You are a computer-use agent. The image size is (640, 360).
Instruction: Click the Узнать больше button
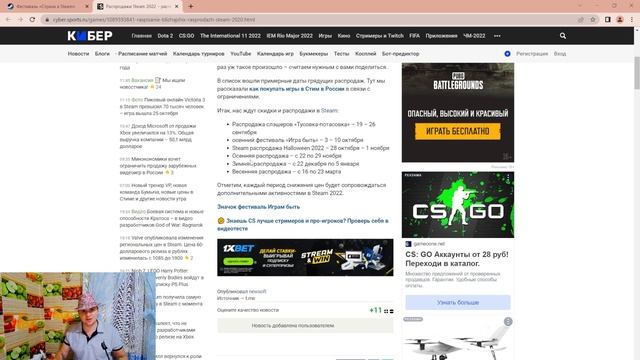click(x=458, y=302)
